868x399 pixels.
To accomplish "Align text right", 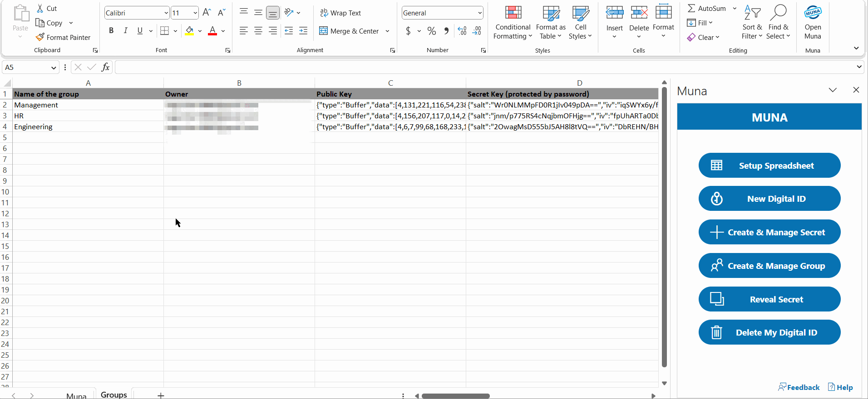I will (x=273, y=30).
